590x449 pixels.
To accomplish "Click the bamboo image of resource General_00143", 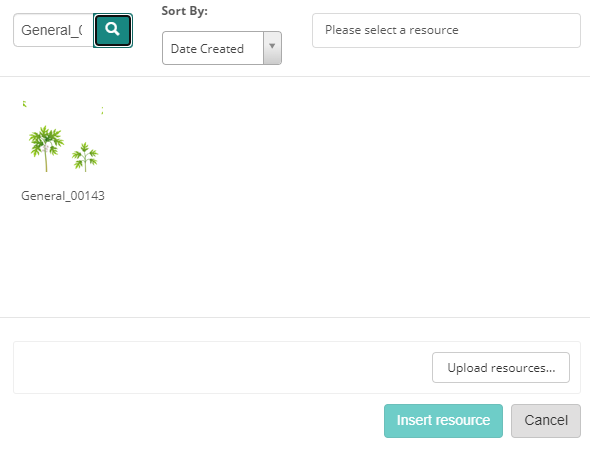I will pyautogui.click(x=63, y=138).
